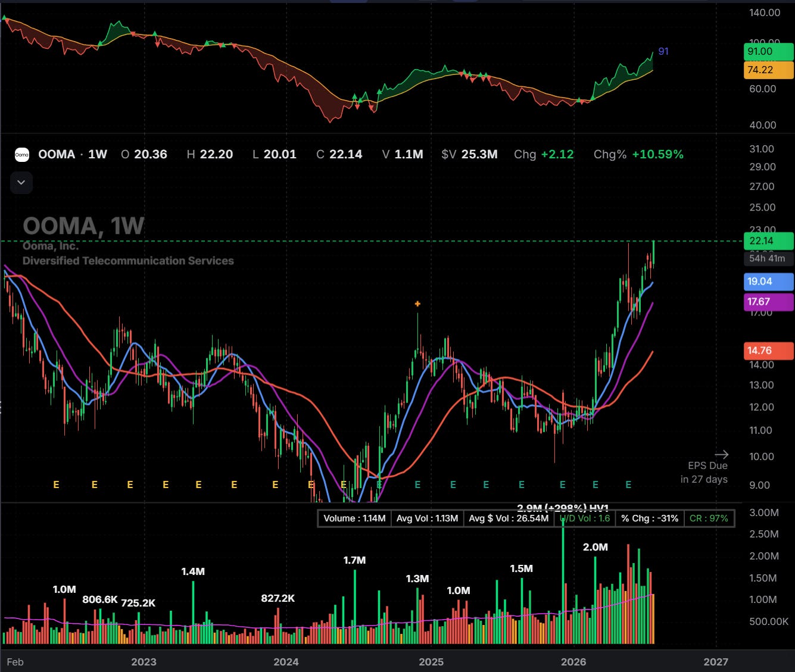This screenshot has height=672, width=795.
Task: Click the 3.00M volume scale label
Action: point(764,512)
